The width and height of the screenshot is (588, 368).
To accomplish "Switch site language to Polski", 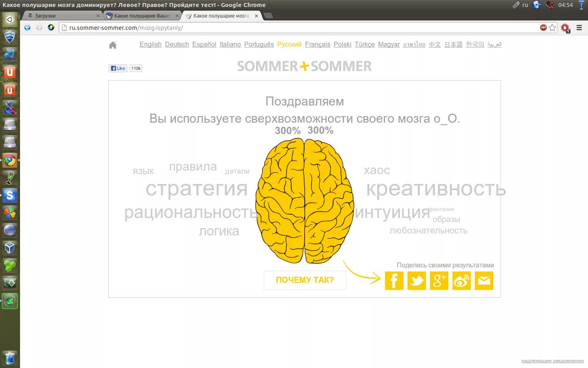I will click(x=342, y=44).
